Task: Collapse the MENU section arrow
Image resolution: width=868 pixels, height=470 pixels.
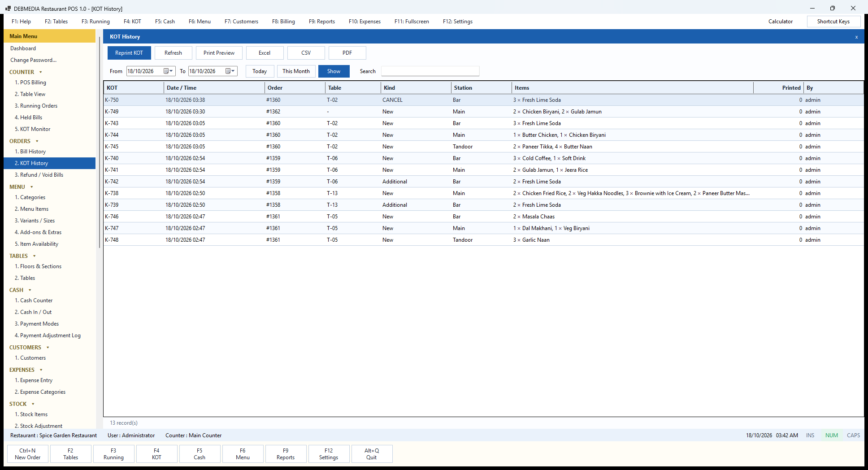Action: coord(32,187)
